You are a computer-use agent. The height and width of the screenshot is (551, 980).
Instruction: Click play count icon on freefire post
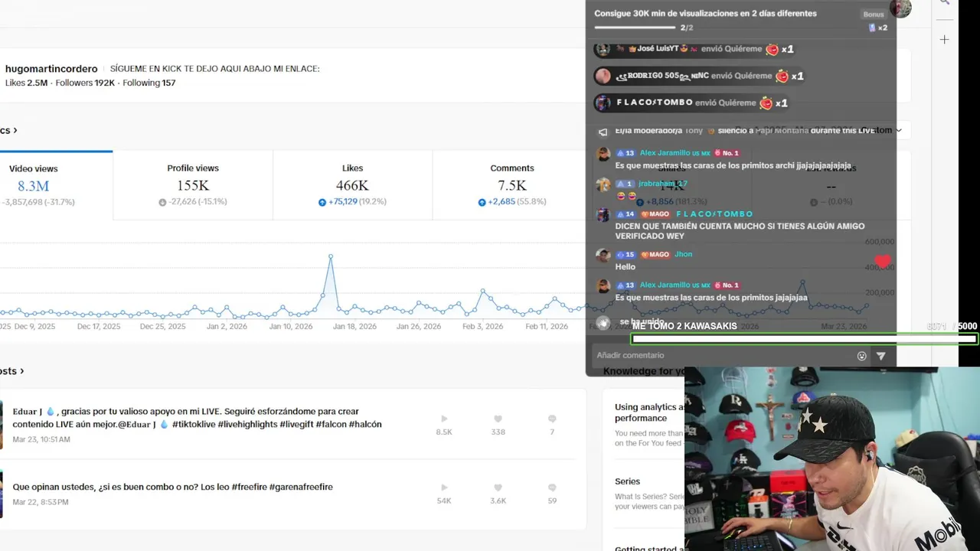(x=444, y=487)
